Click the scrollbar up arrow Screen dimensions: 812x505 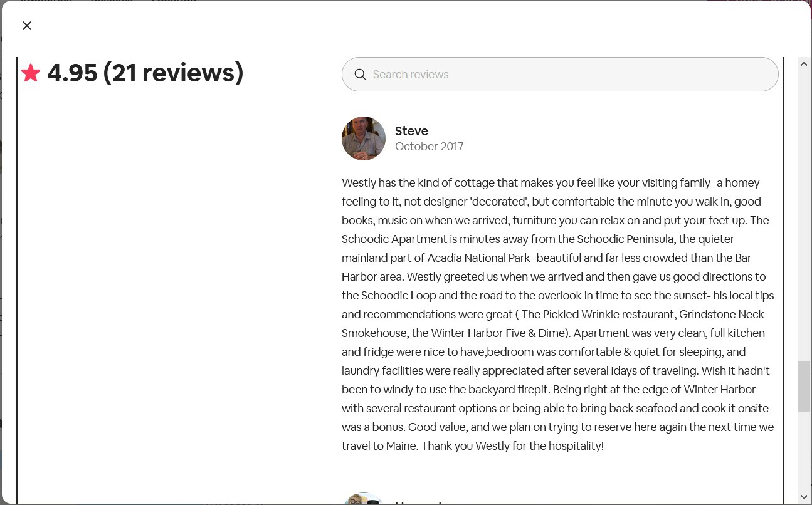pyautogui.click(x=804, y=64)
